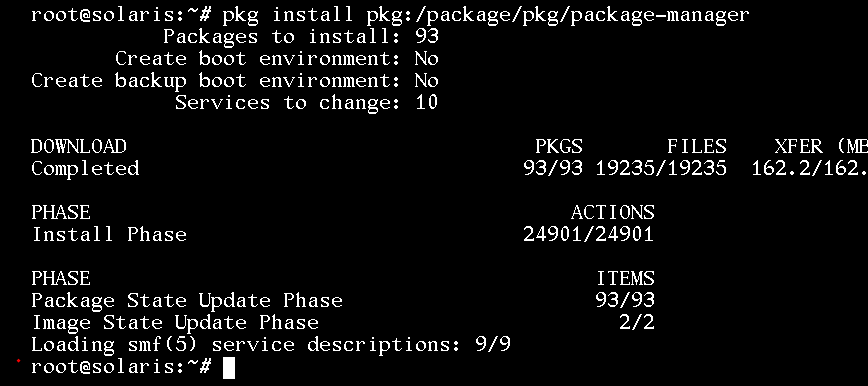
Task: Click the pkg install command text
Action: point(485,14)
